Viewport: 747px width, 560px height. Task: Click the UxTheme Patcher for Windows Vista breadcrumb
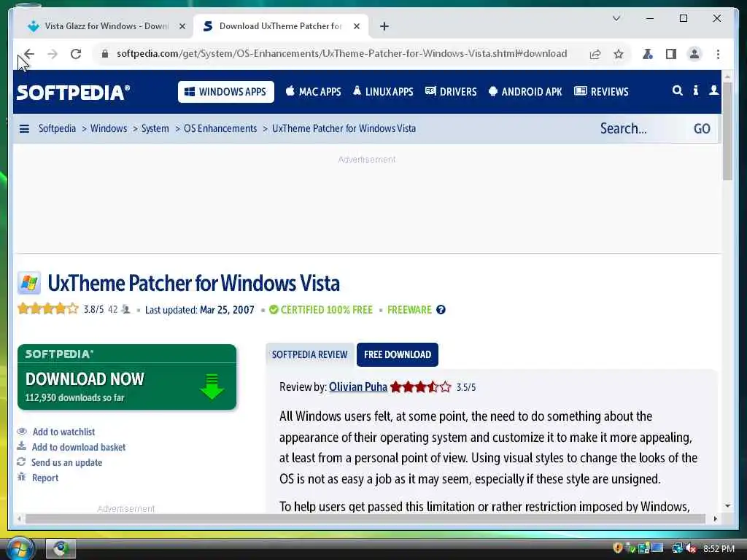point(344,128)
